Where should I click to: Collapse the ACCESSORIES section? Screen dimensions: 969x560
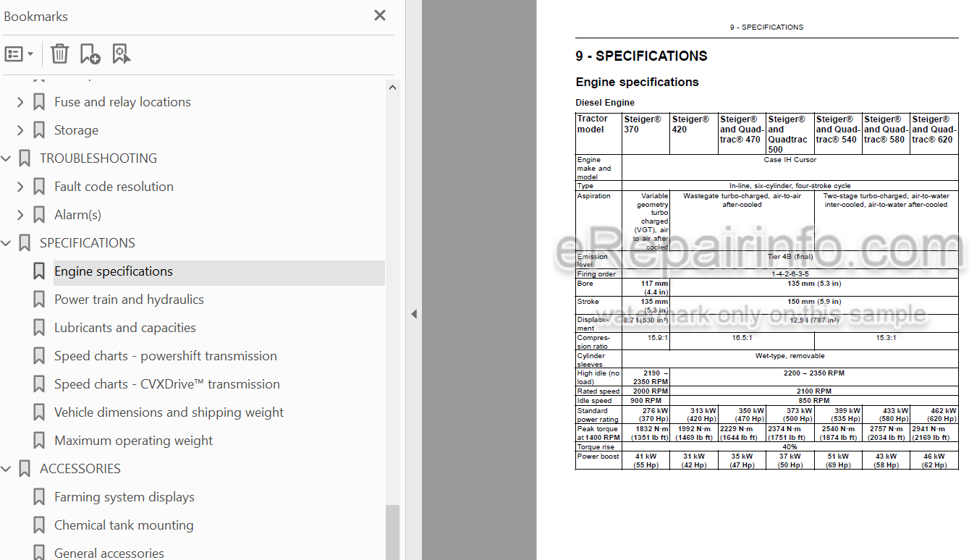7,469
